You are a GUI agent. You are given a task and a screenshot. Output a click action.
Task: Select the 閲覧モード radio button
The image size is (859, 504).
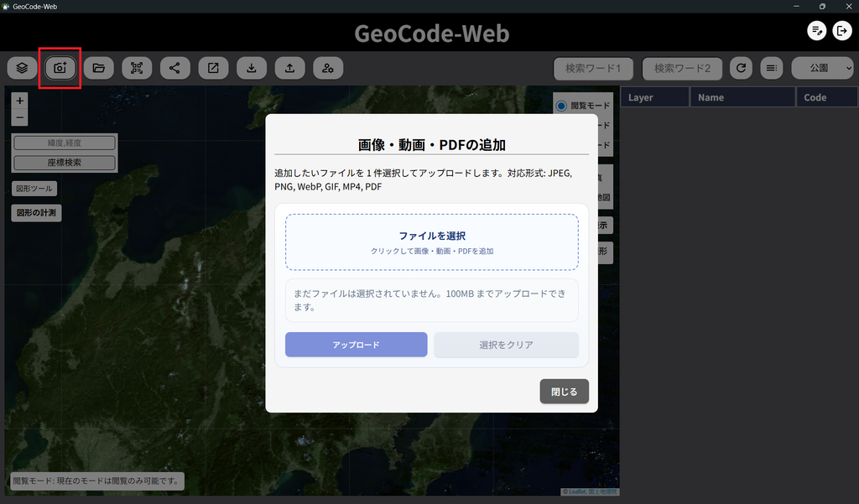(561, 106)
